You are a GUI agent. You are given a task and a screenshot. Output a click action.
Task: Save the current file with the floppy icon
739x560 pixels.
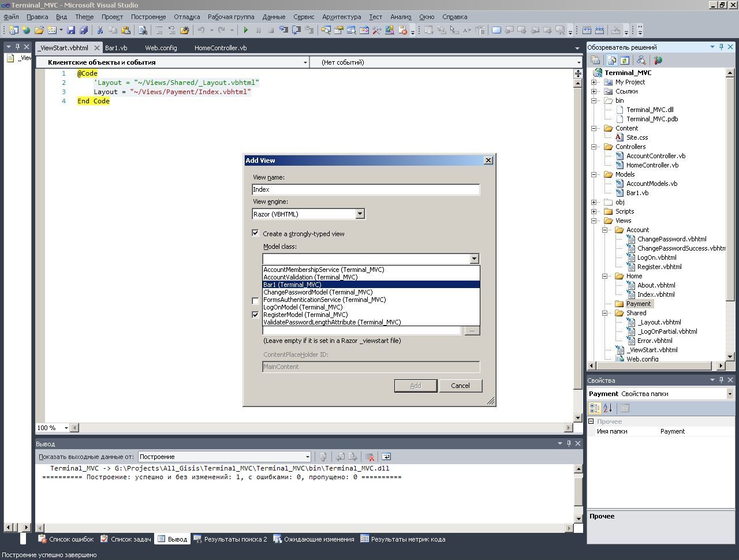pyautogui.click(x=71, y=30)
